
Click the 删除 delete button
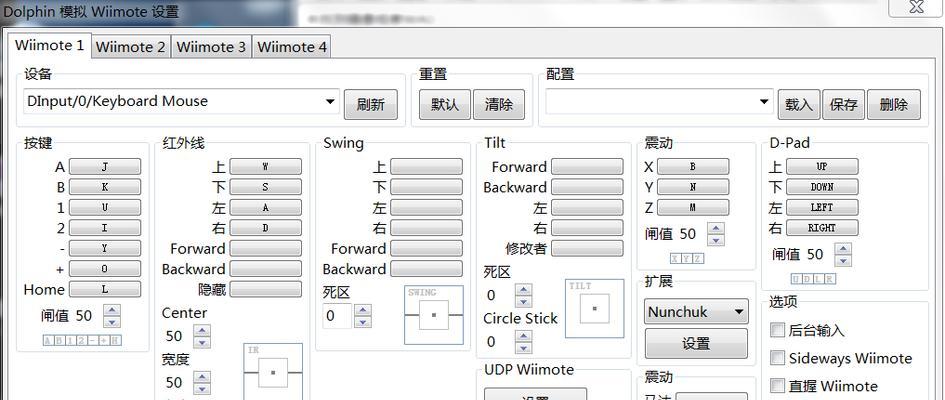click(894, 105)
